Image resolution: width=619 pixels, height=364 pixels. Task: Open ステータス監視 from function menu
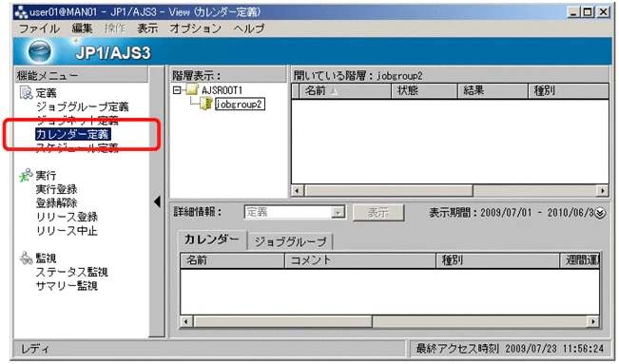pyautogui.click(x=72, y=272)
